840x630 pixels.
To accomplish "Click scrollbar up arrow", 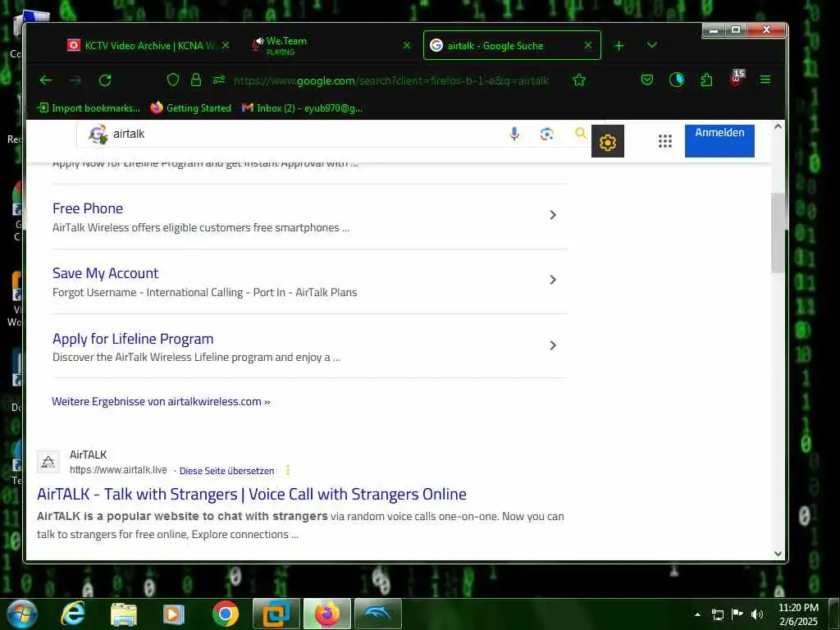I will pos(778,127).
